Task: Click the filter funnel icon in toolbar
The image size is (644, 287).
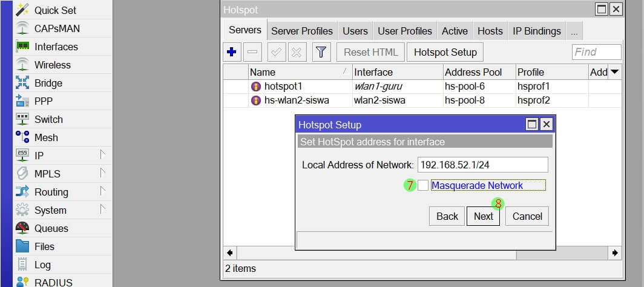Action: pos(321,52)
